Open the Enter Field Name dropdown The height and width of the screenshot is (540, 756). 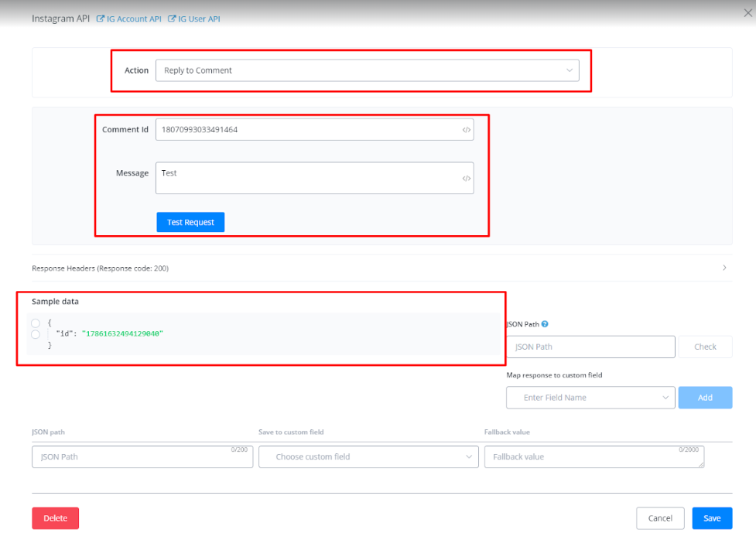point(589,398)
